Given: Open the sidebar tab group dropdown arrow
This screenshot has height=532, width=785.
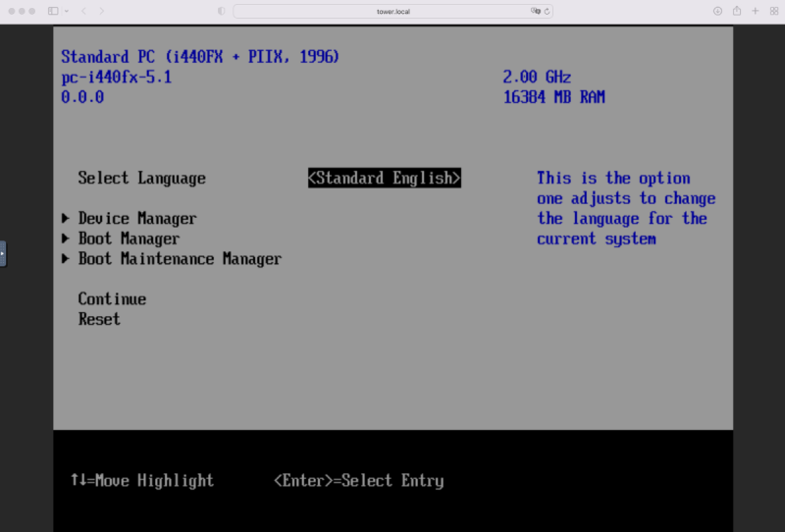Looking at the screenshot, I should pyautogui.click(x=66, y=11).
